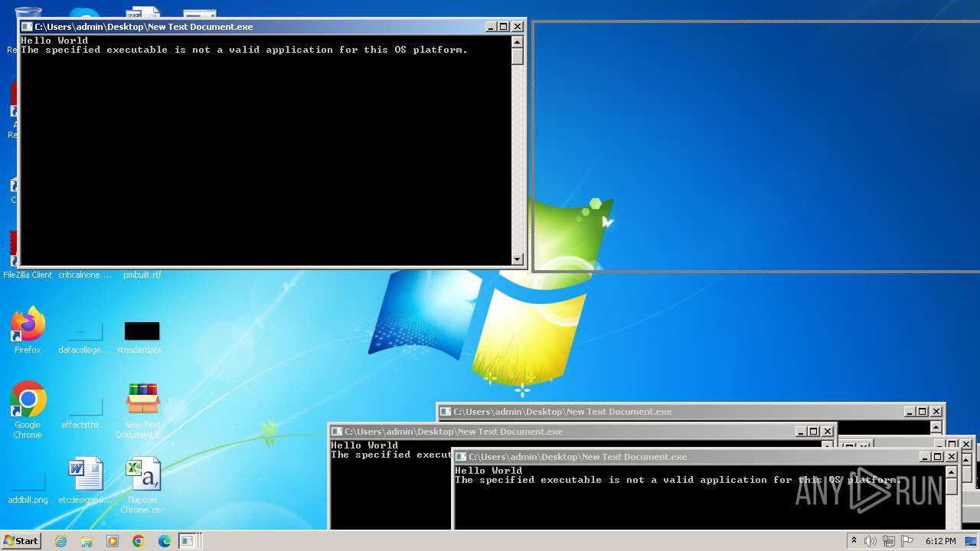This screenshot has height=551, width=980.
Task: Open the system menu icon of the middle-left console
Action: pyautogui.click(x=337, y=432)
